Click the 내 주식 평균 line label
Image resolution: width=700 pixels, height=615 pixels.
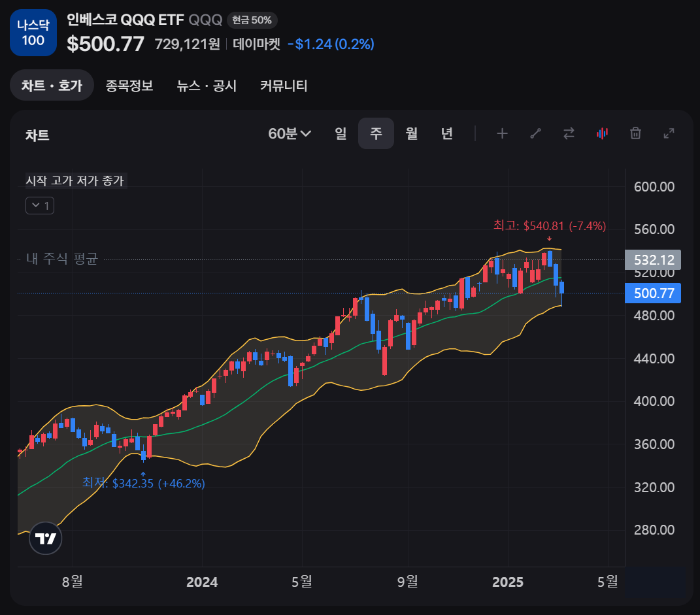click(61, 258)
